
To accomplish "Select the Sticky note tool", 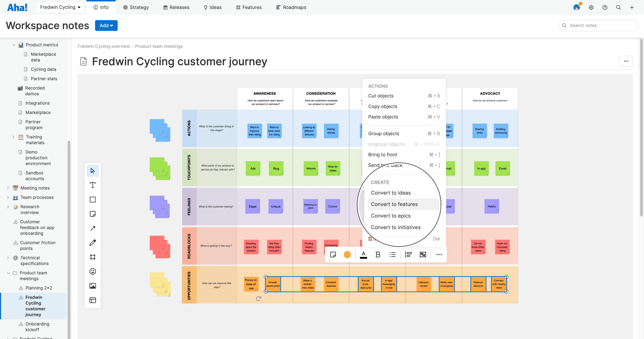I will 93,214.
